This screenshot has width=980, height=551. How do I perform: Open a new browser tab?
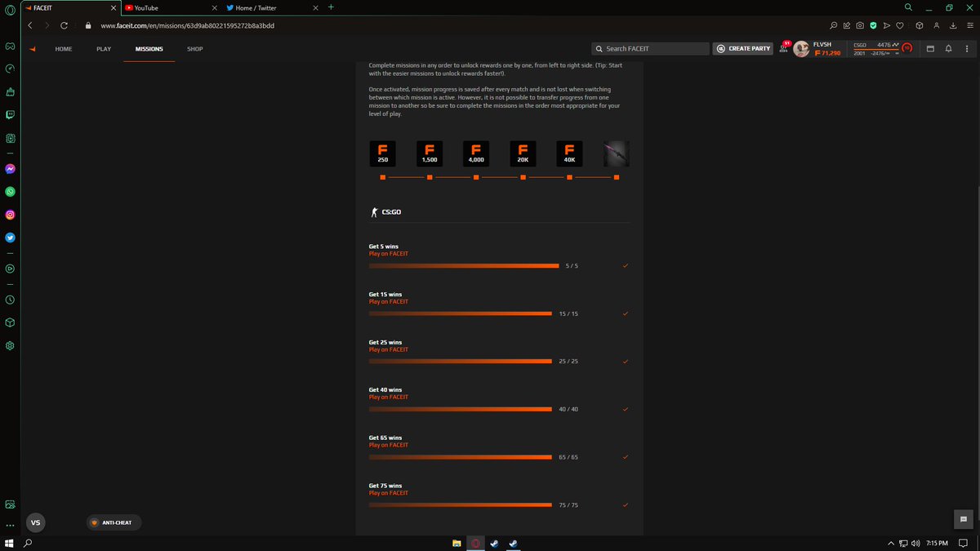click(331, 7)
